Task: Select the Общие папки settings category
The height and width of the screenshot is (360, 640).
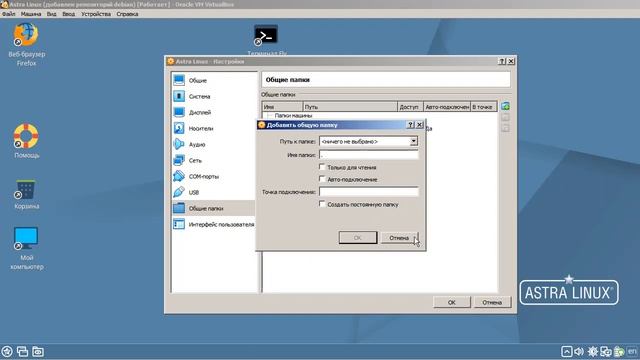Action: pyautogui.click(x=213, y=208)
